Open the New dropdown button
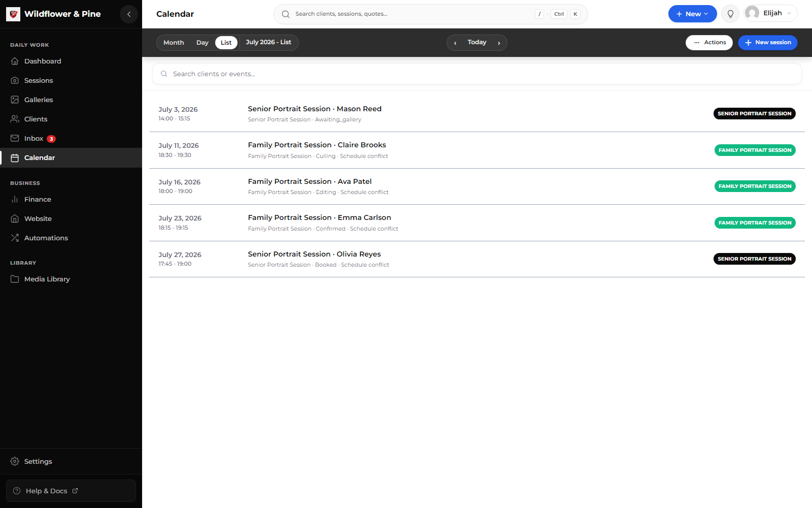 [692, 14]
